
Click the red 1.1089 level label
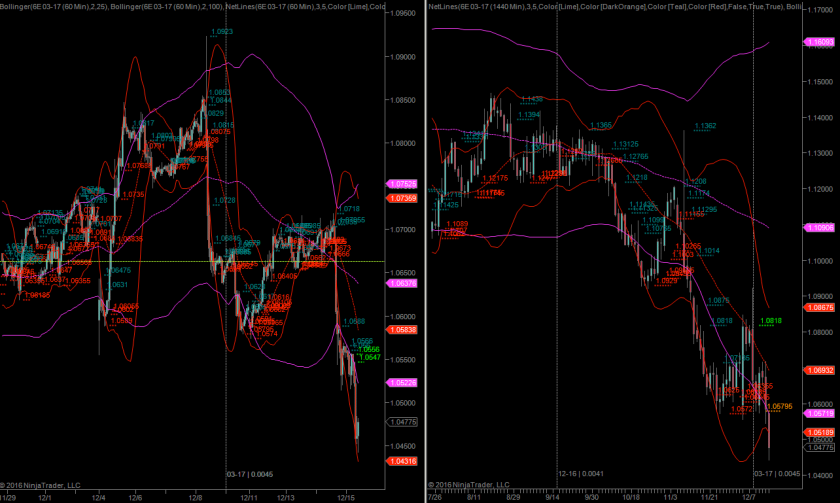coord(457,224)
